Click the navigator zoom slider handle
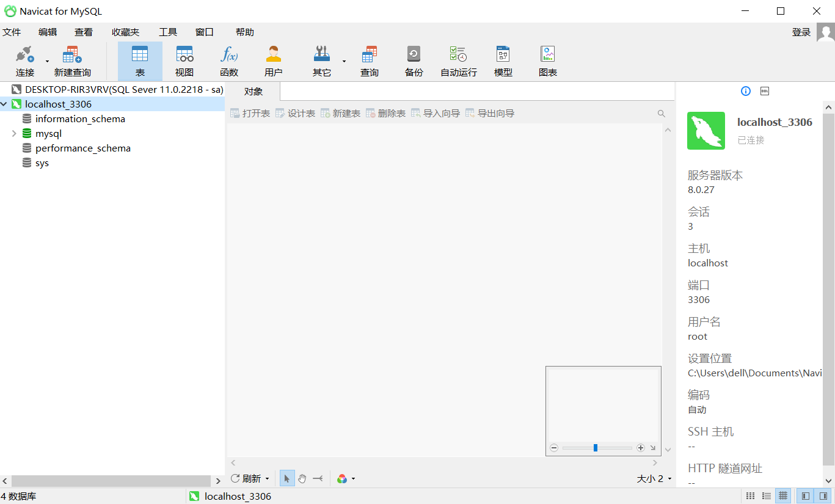 click(596, 448)
